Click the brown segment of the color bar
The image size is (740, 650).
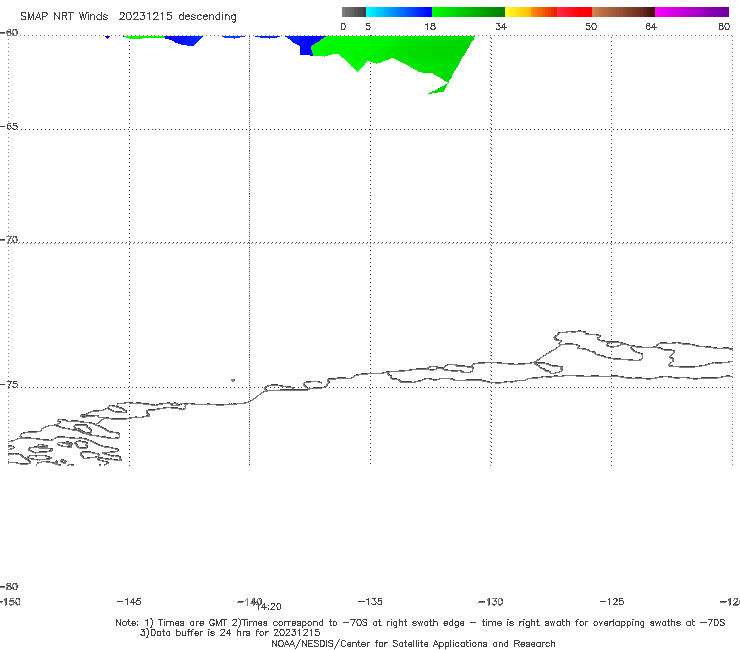coord(623,12)
